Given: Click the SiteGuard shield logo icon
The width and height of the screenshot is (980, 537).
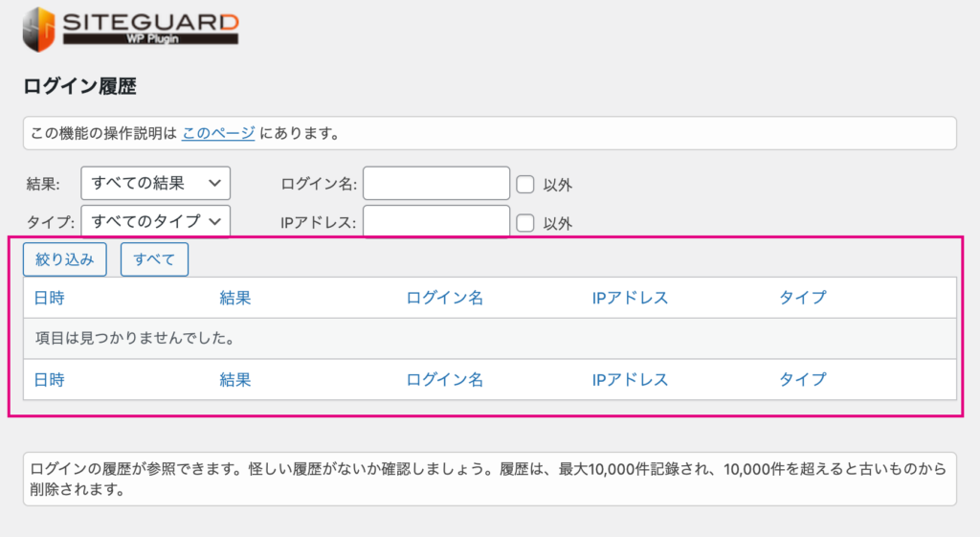Looking at the screenshot, I should tap(38, 29).
